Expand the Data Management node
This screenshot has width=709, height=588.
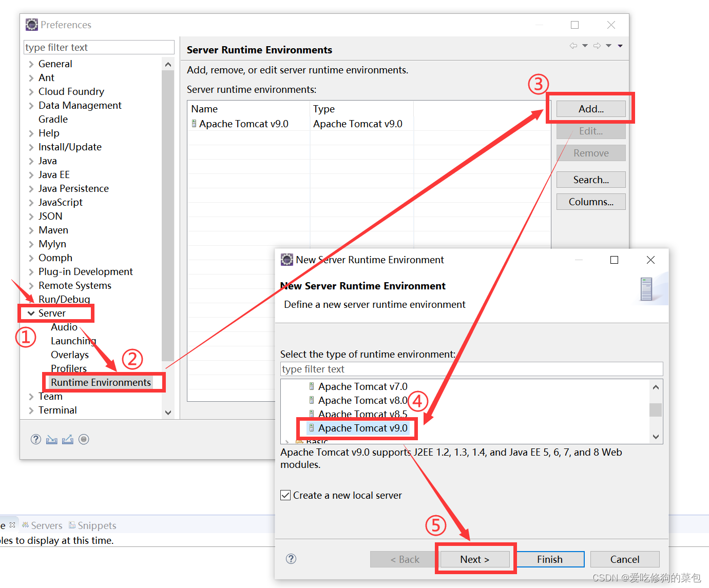click(31, 106)
